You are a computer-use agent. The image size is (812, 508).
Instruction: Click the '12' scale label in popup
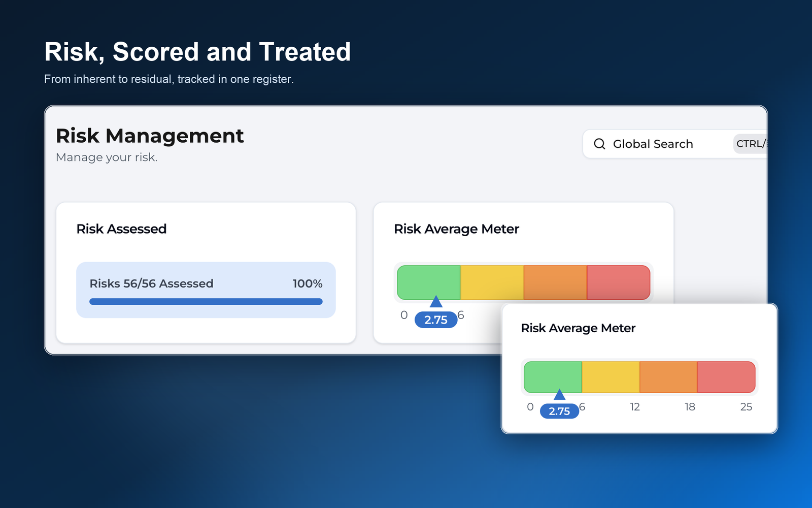point(635,407)
